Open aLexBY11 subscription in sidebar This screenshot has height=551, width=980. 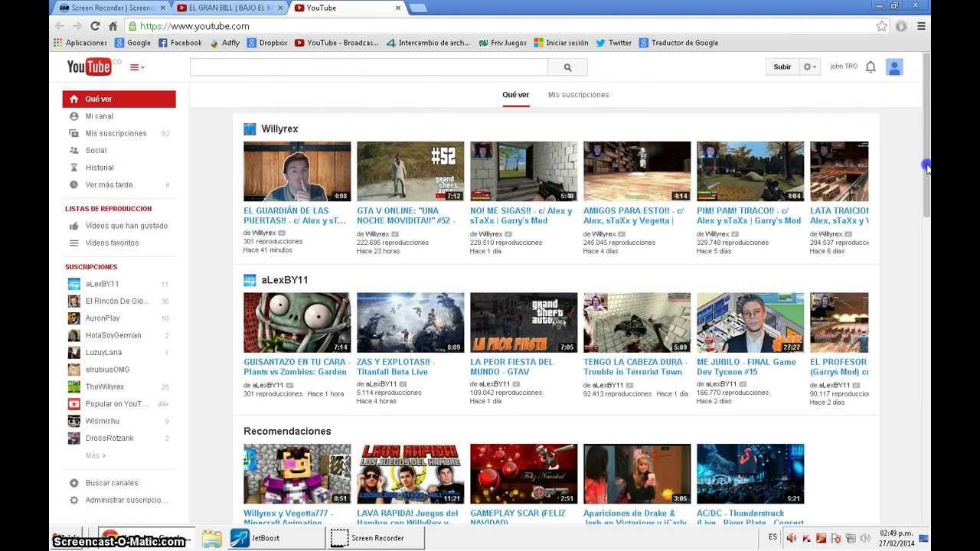(119, 284)
